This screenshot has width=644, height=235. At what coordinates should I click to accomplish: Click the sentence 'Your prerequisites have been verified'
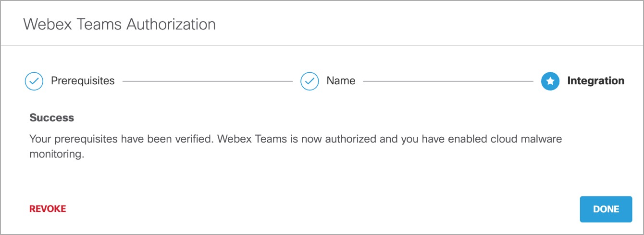point(122,139)
